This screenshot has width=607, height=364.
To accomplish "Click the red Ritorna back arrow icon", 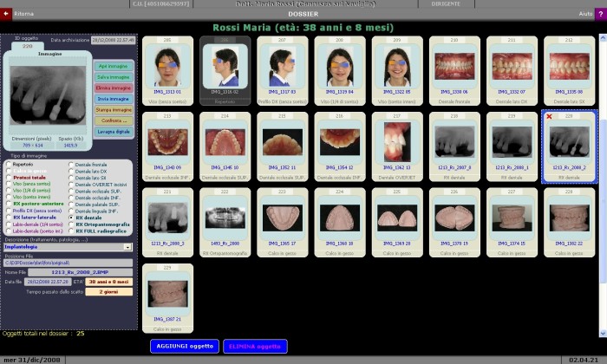I will [x=6, y=14].
